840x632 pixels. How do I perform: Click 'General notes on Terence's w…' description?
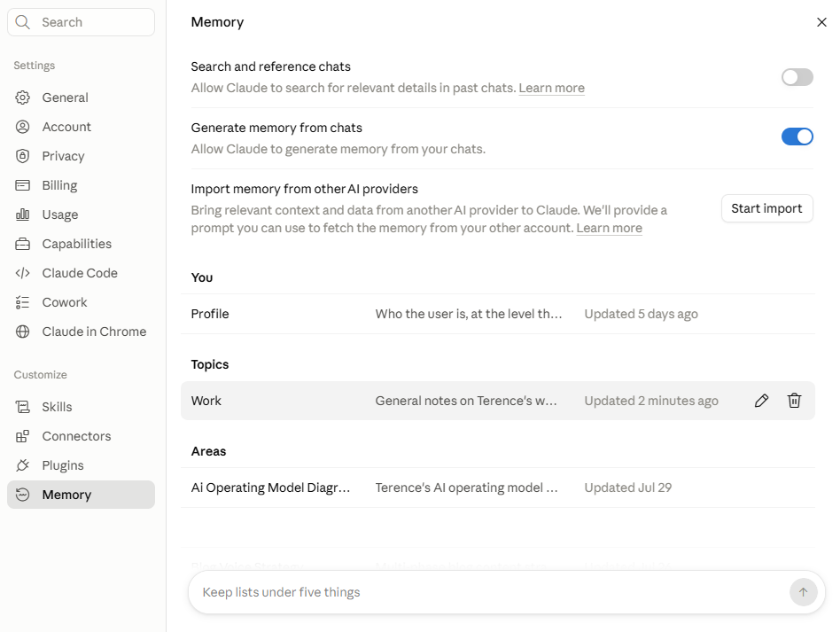click(x=465, y=401)
